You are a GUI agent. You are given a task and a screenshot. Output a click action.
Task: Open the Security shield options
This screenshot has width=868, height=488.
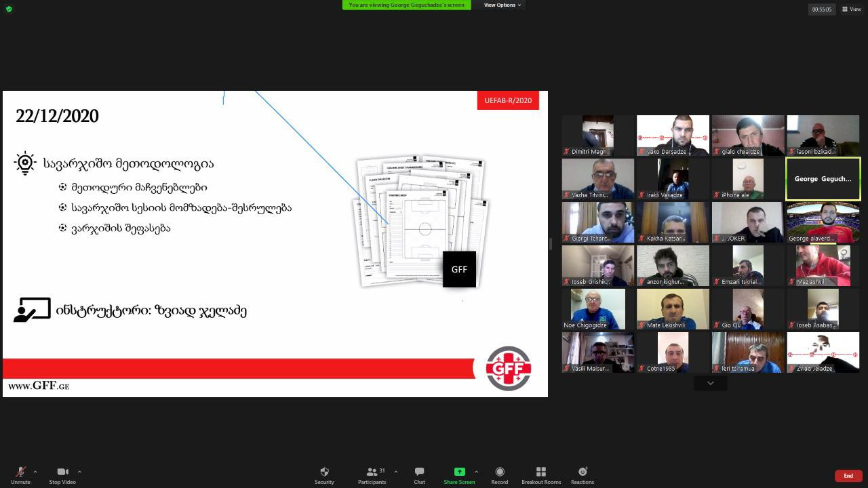coord(324,472)
